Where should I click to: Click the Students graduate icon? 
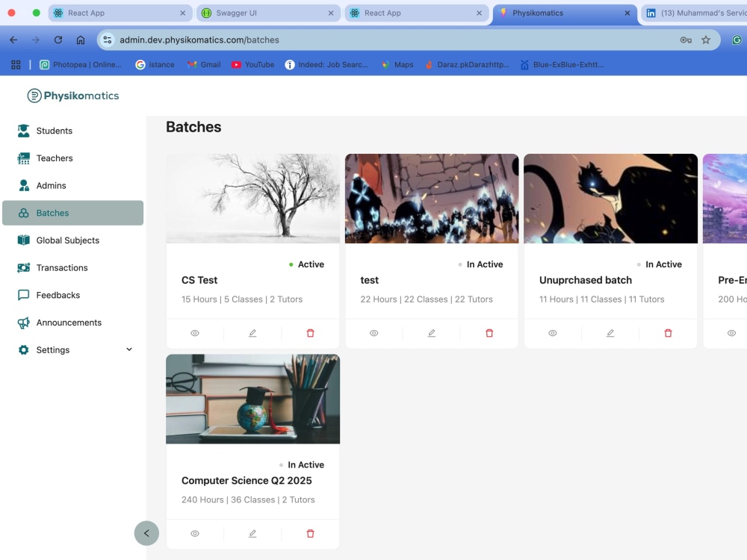tap(23, 131)
